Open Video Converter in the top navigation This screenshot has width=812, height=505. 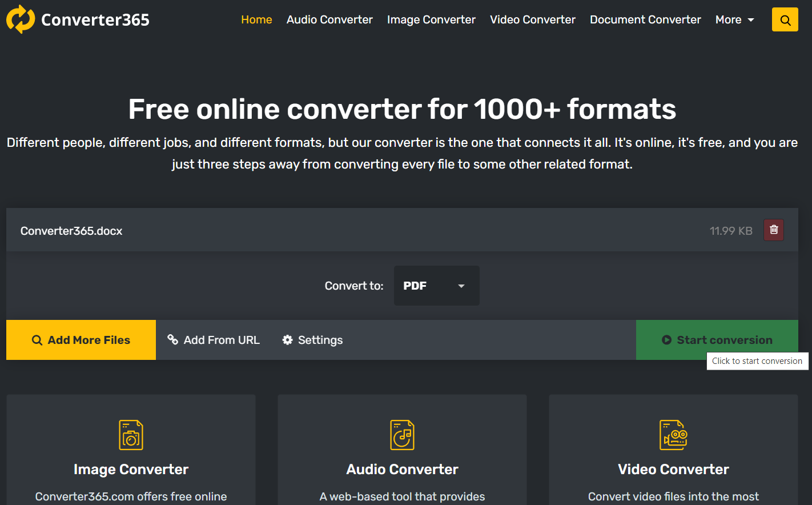coord(532,20)
